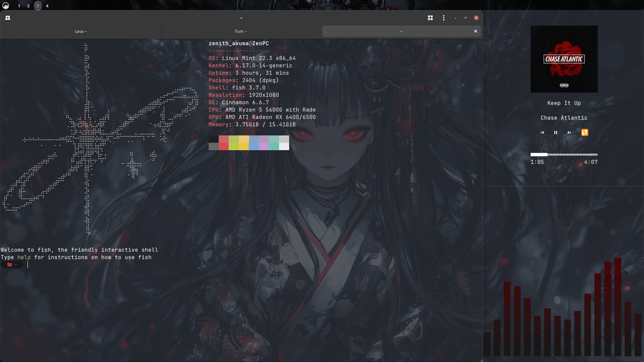The width and height of the screenshot is (644, 362).
Task: Open the terminal three-dot menu
Action: pyautogui.click(x=443, y=18)
